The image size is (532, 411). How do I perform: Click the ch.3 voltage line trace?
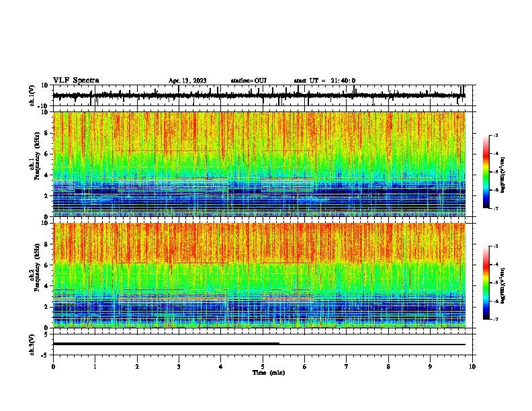coord(259,344)
